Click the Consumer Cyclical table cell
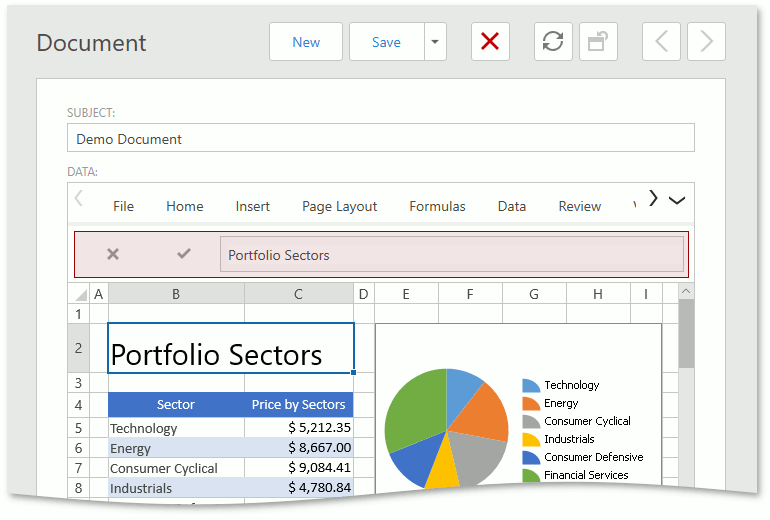This screenshot has height=520, width=770. pos(176,468)
